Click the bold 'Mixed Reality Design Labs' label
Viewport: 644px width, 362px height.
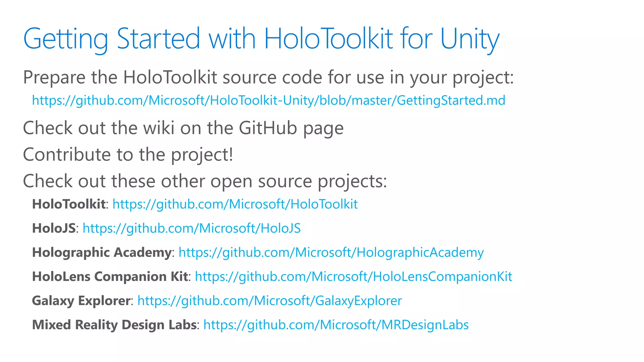coord(114,325)
